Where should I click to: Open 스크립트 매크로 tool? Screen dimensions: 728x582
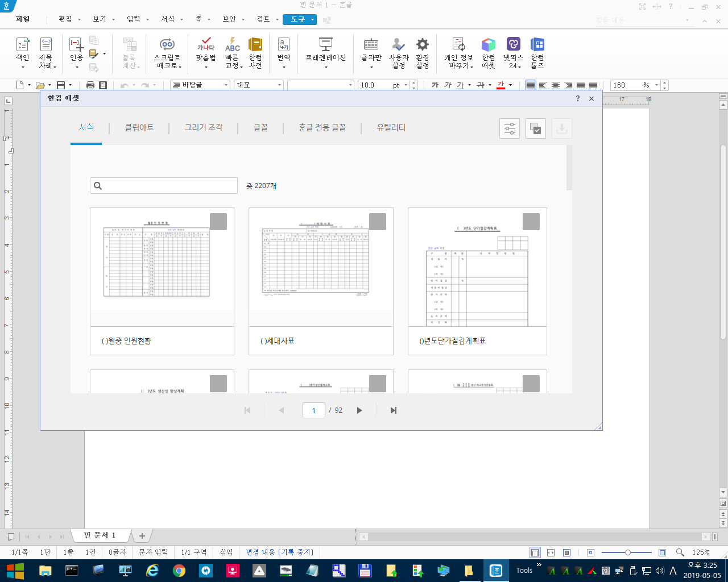[x=167, y=53]
